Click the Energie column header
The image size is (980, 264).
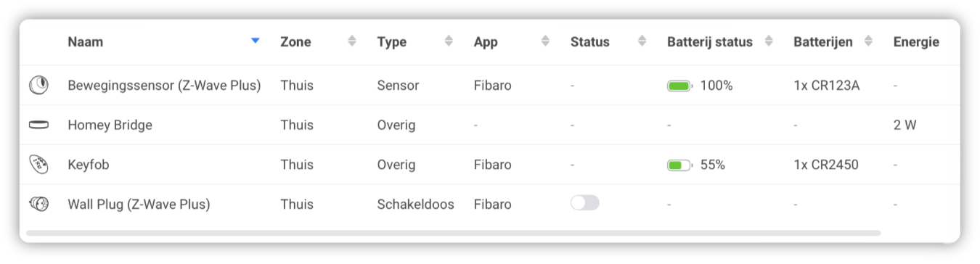[x=916, y=42]
